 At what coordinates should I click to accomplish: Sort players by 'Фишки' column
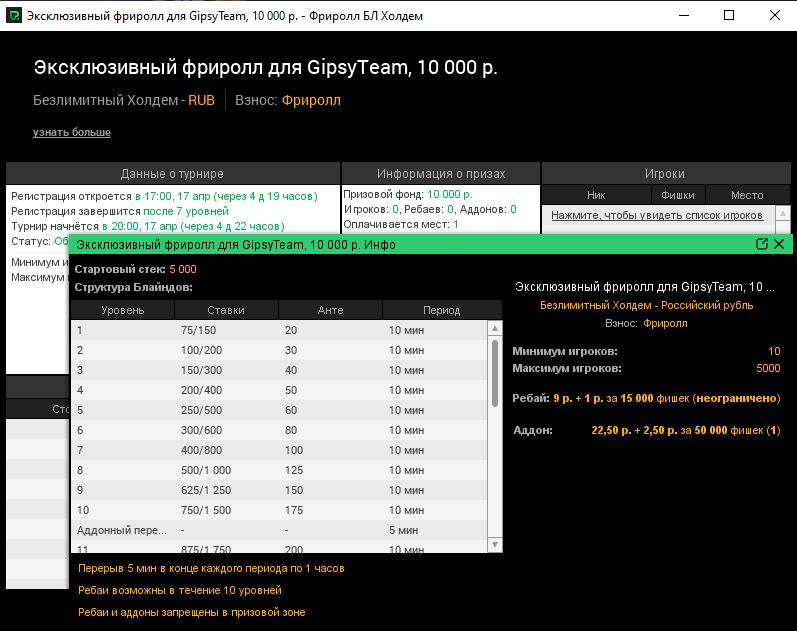(x=678, y=195)
